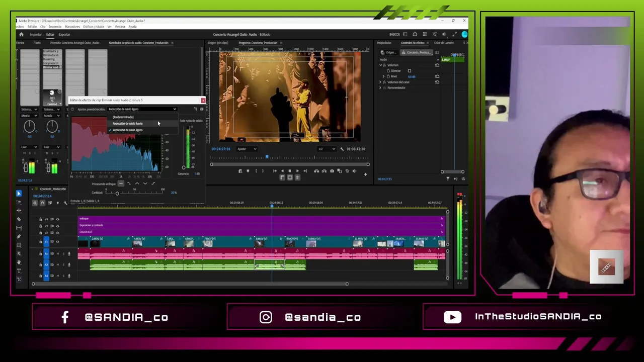This screenshot has height=362, width=644.
Task: Toggle A3 track targeting button
Action: (x=46, y=276)
